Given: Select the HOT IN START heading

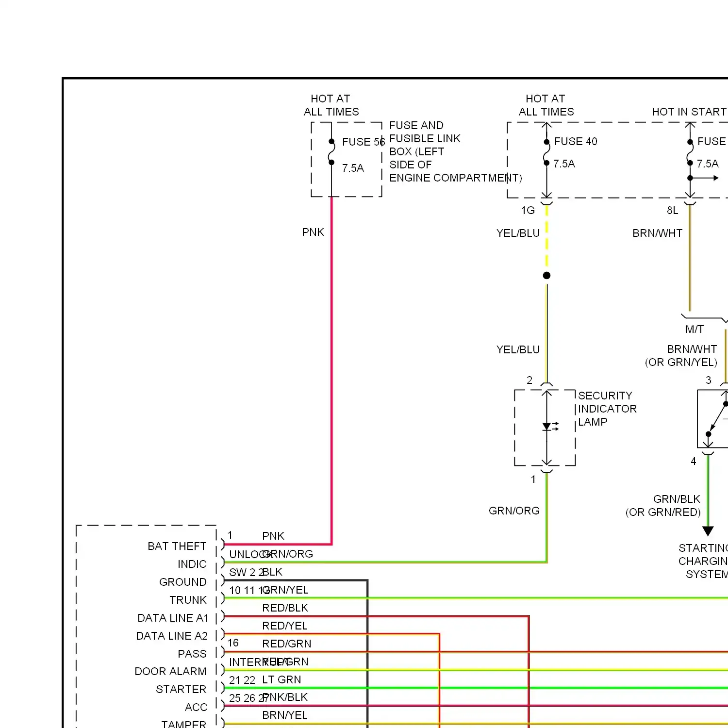Looking at the screenshot, I should pyautogui.click(x=689, y=112).
